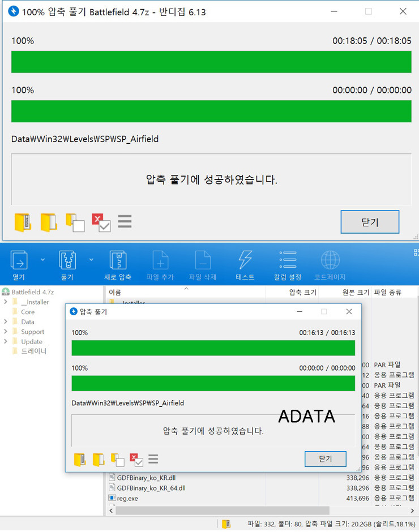Click top progress bar in small dialog
The width and height of the screenshot is (419, 532).
pyautogui.click(x=213, y=347)
